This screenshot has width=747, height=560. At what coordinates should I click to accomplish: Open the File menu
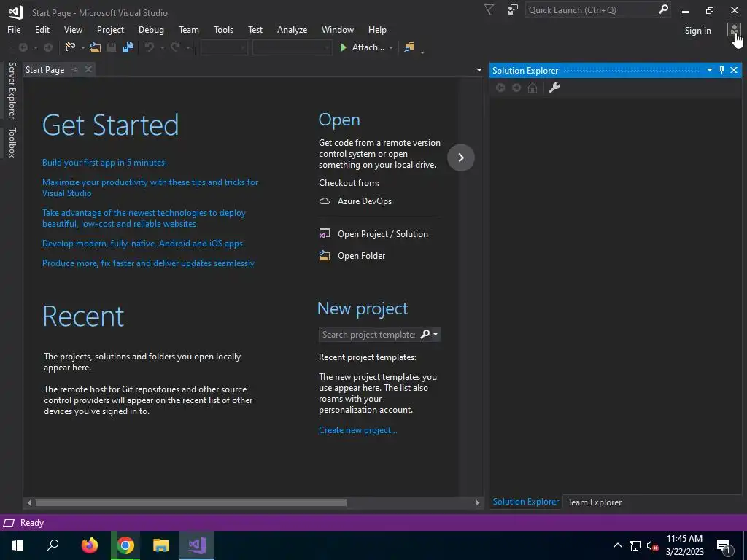pos(14,29)
